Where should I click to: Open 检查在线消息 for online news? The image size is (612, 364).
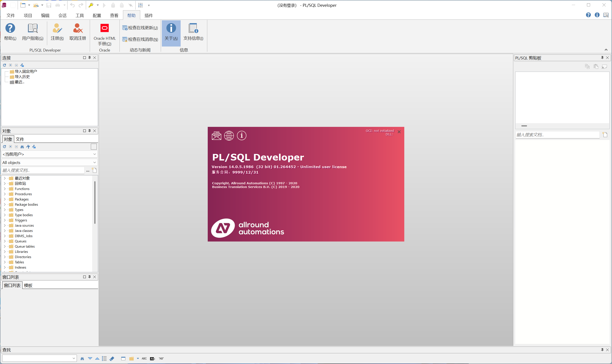coord(140,39)
